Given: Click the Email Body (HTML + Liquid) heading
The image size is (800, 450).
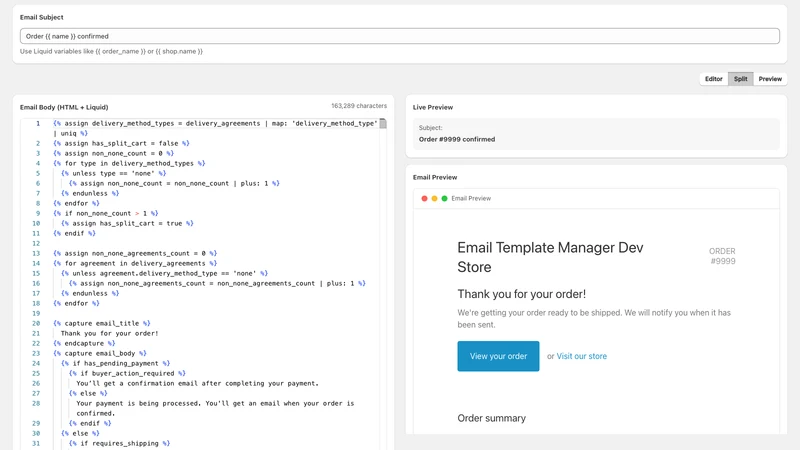Looking at the screenshot, I should pos(64,107).
